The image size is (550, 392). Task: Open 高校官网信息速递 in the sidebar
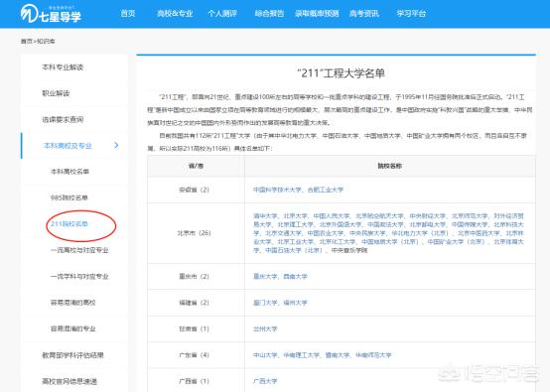(x=69, y=381)
